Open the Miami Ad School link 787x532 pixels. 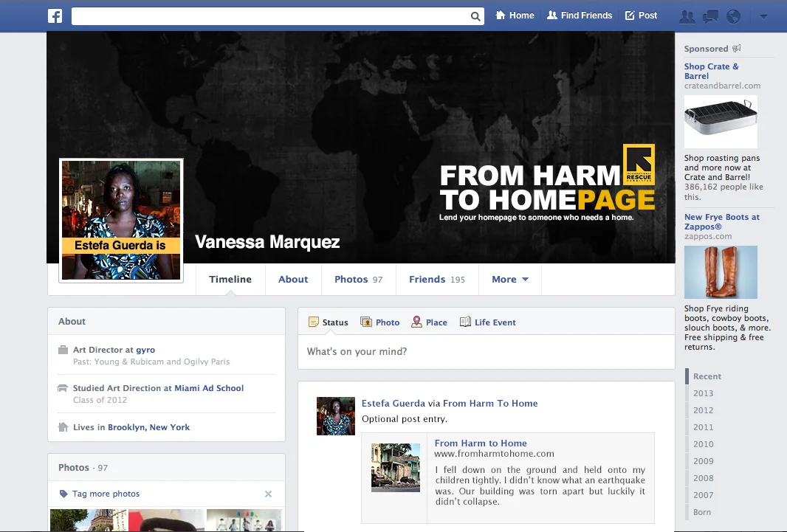point(209,388)
